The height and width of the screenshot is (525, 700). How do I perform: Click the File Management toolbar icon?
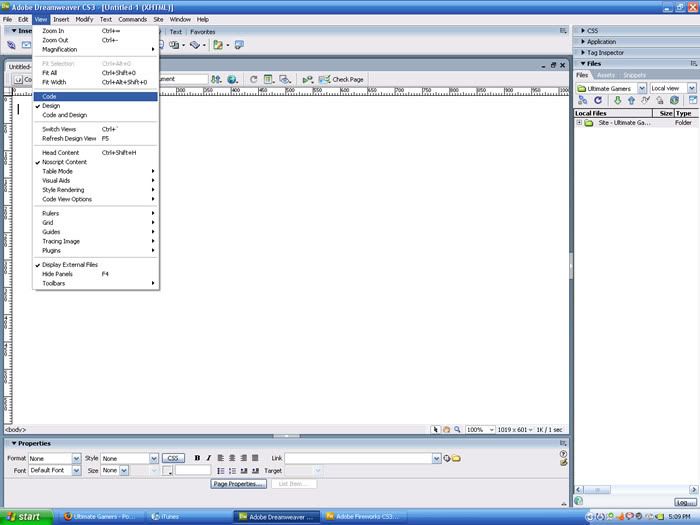[x=216, y=79]
